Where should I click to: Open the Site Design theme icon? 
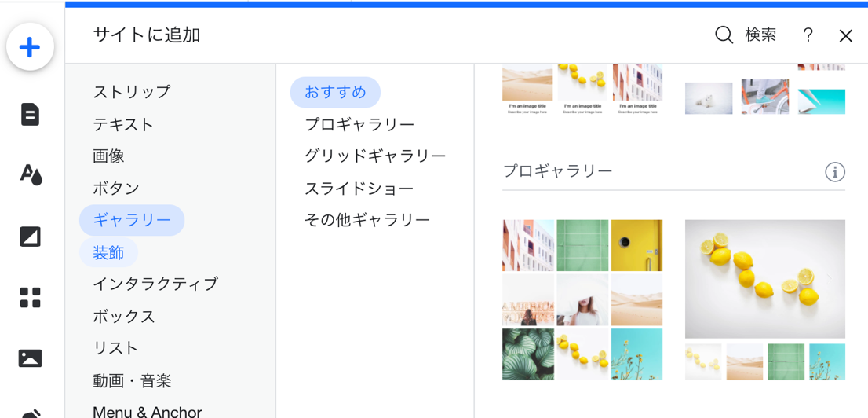pyautogui.click(x=30, y=174)
